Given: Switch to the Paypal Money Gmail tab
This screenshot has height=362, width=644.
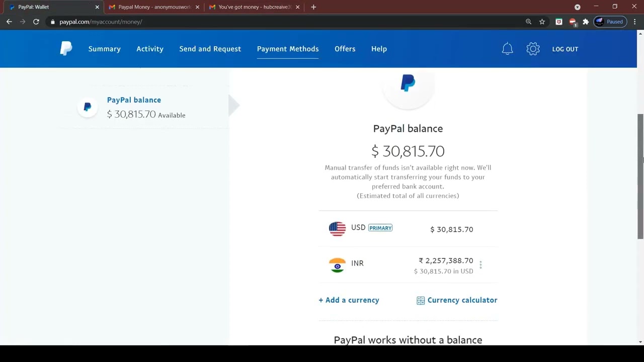Looking at the screenshot, I should pos(155,7).
